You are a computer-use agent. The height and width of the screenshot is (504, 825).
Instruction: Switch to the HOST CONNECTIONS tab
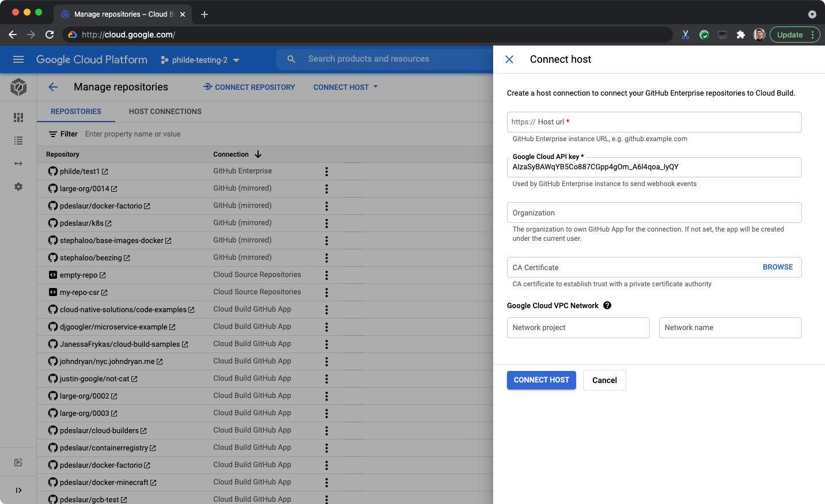165,112
